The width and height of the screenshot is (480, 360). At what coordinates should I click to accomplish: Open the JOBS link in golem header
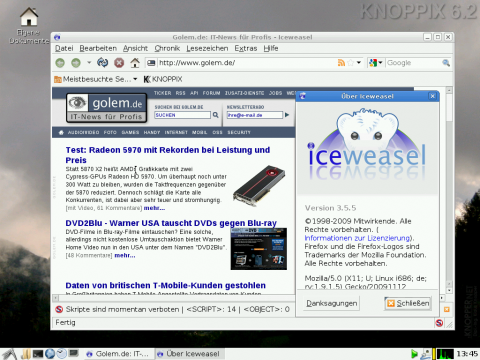point(275,93)
